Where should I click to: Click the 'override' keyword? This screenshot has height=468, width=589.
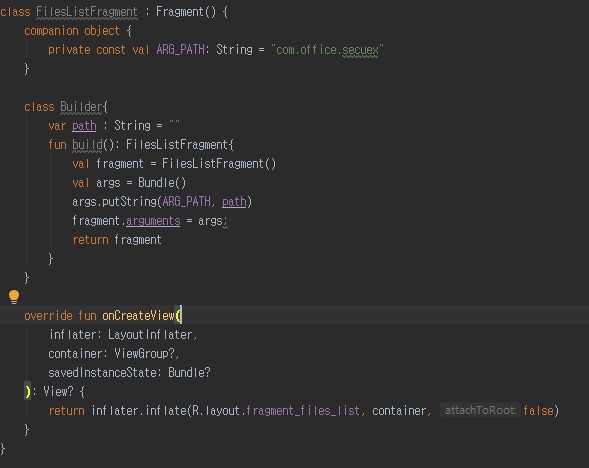coord(48,316)
